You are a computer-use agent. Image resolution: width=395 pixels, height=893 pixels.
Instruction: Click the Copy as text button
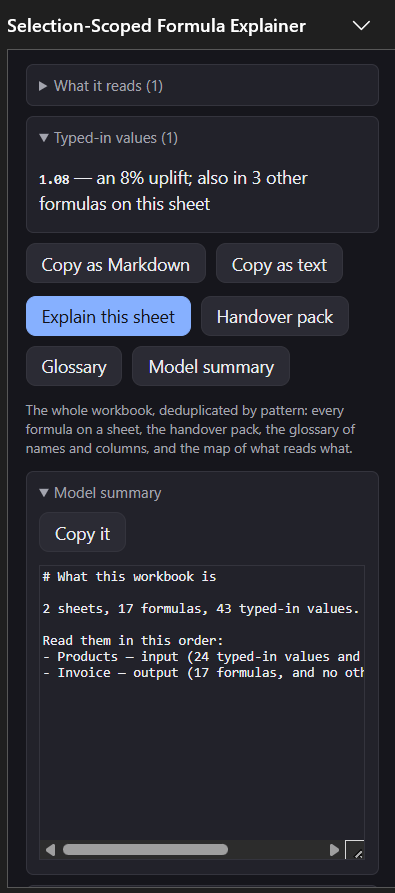coord(279,263)
